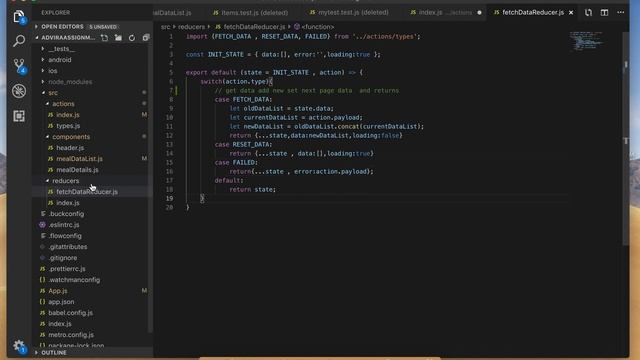
Task: Open changes compare icon in editor toolbar
Action: [x=588, y=13]
